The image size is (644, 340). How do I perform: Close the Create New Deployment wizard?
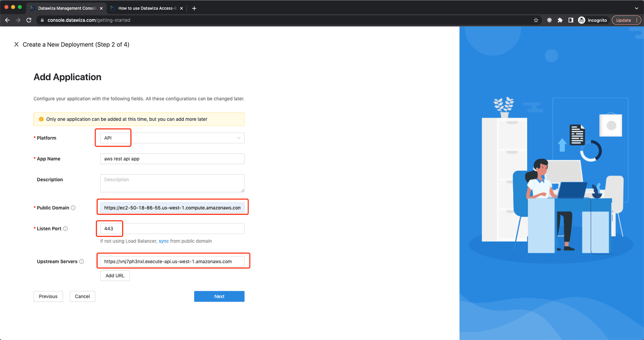[17, 44]
